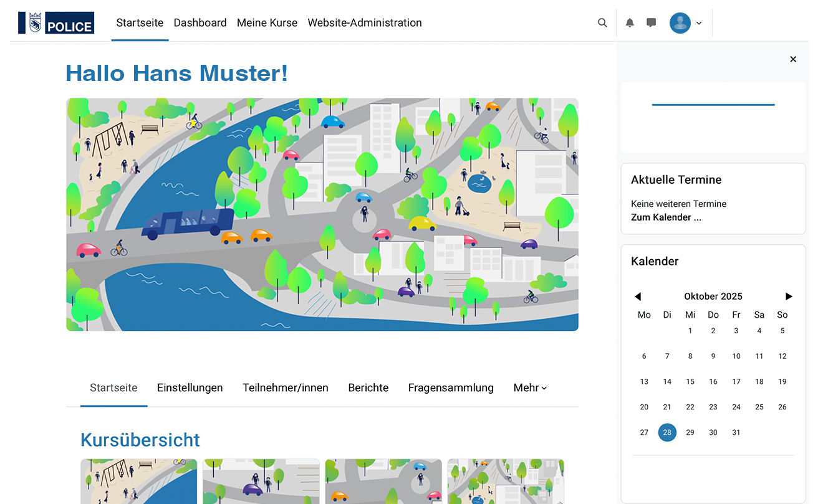
Task: Click the Zum Kalender link
Action: tap(666, 217)
